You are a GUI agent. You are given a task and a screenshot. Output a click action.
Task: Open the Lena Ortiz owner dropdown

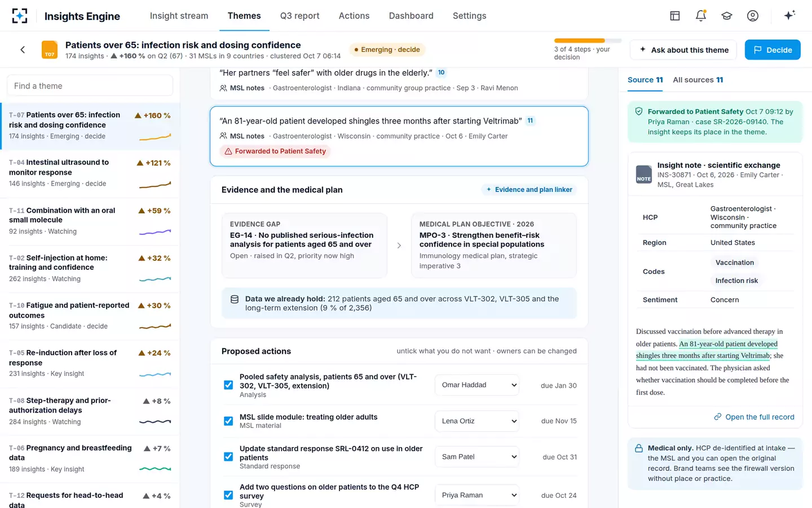tap(477, 421)
